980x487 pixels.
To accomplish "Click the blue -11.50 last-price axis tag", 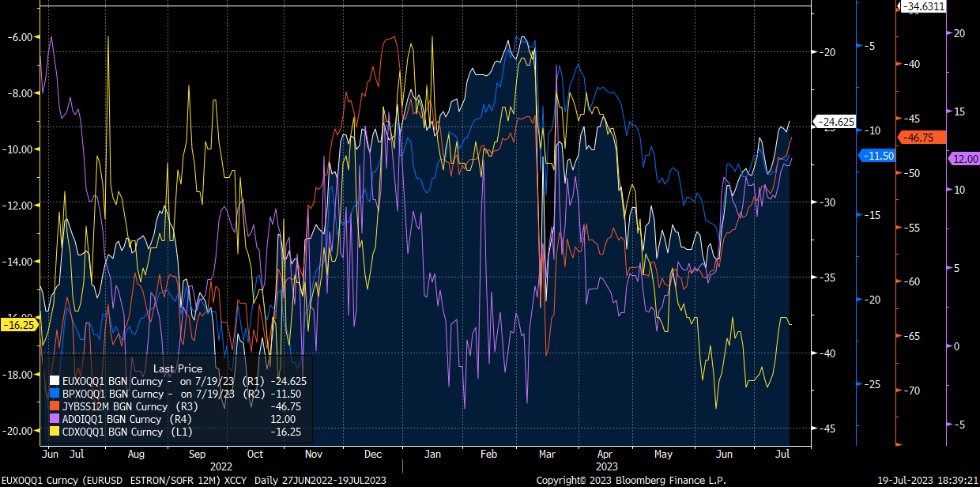I will point(876,157).
